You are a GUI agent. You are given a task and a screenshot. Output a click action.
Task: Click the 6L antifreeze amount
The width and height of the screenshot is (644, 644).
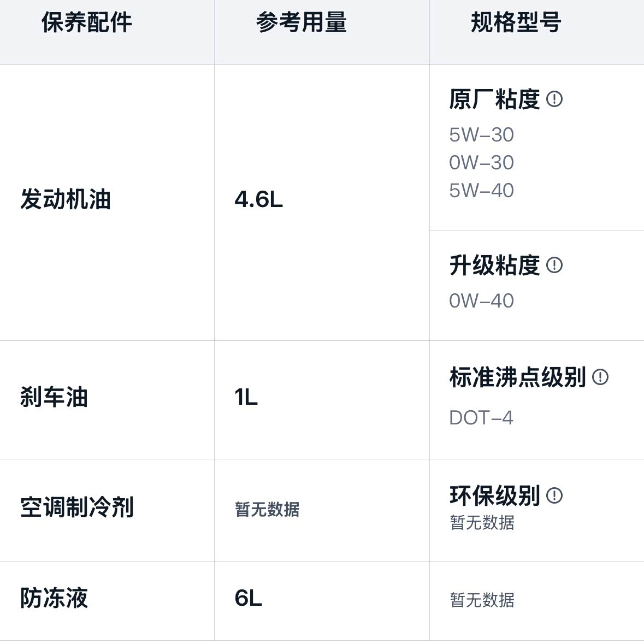(248, 598)
